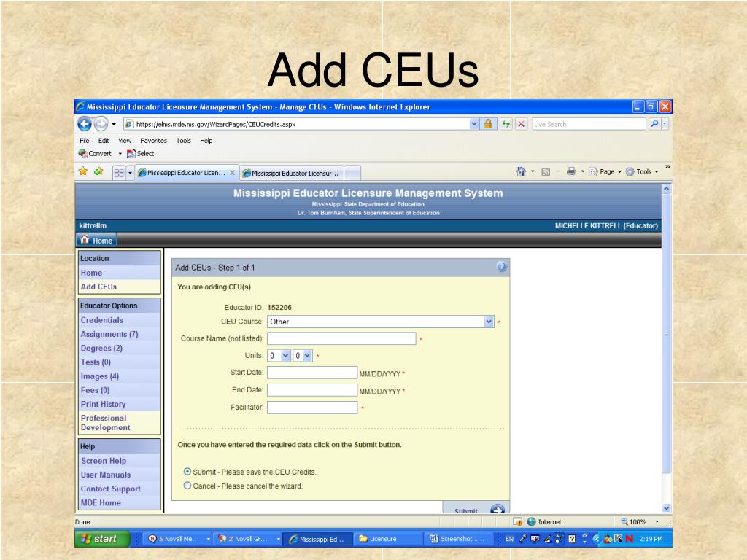Switch to the second Mississippi Educator Licensure tab
This screenshot has height=560, width=747.
pyautogui.click(x=291, y=174)
